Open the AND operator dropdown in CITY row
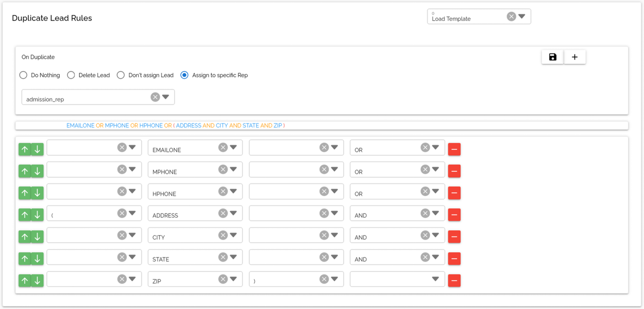The width and height of the screenshot is (644, 309). pyautogui.click(x=436, y=236)
